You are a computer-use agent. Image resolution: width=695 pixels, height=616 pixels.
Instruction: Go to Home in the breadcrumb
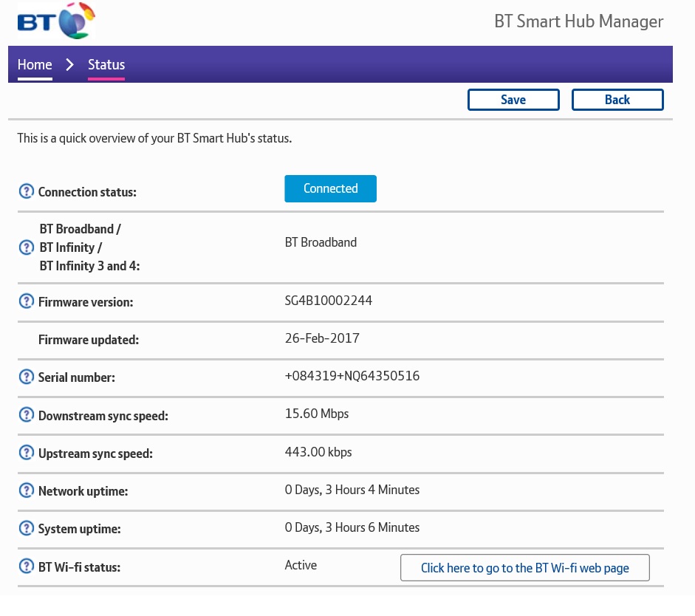coord(35,64)
